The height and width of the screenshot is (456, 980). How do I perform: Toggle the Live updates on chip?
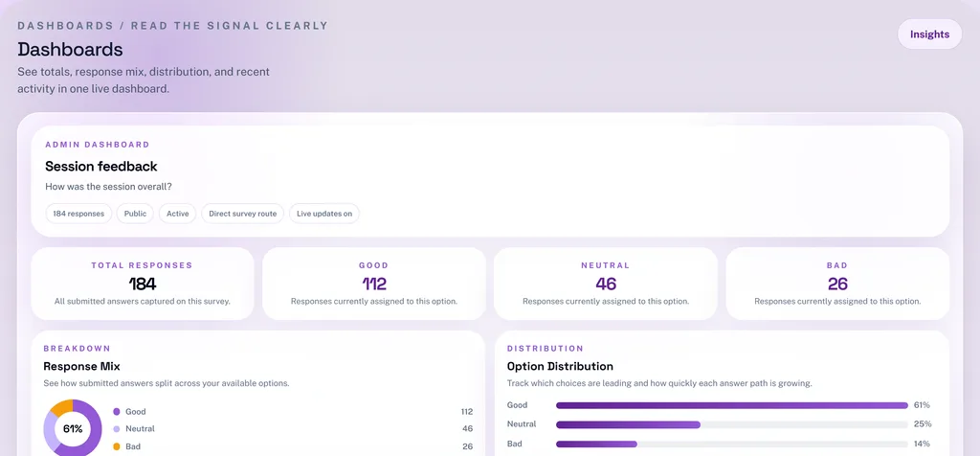[x=324, y=214]
